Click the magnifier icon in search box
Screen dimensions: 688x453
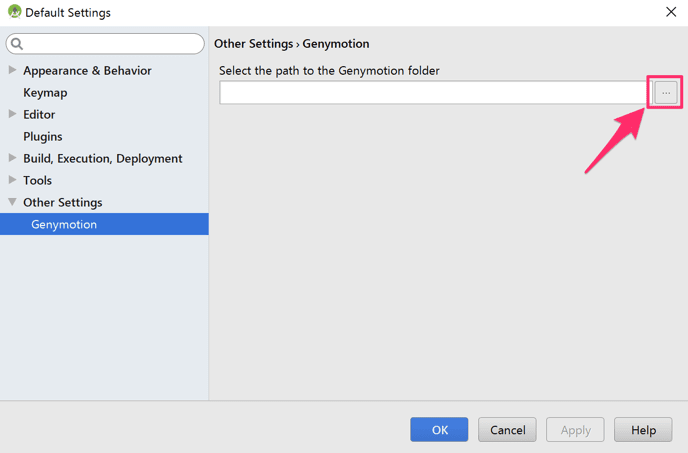(17, 43)
